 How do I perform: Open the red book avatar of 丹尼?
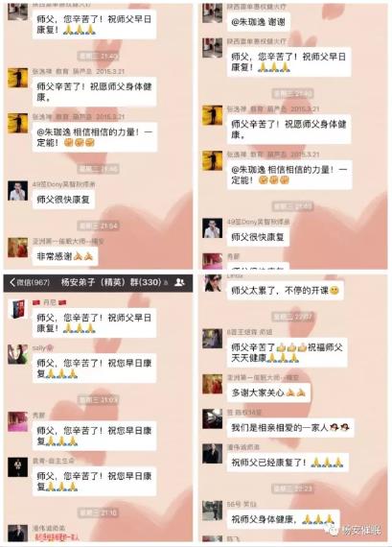pos(18,309)
